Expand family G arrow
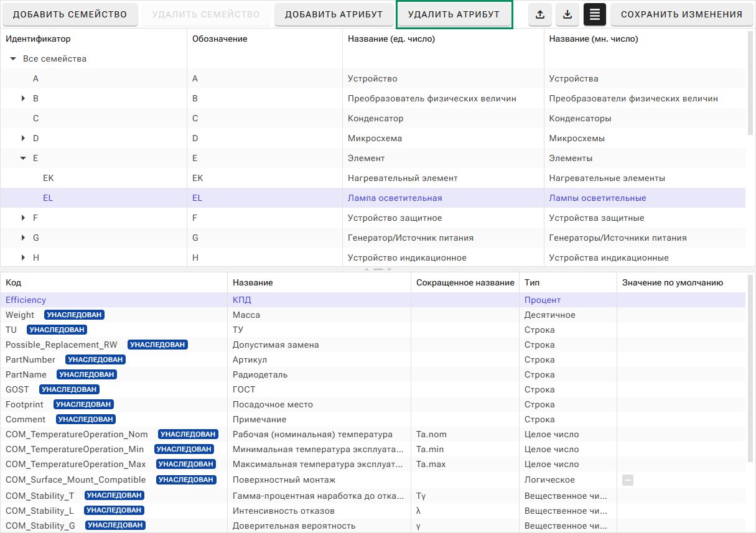 [x=23, y=238]
